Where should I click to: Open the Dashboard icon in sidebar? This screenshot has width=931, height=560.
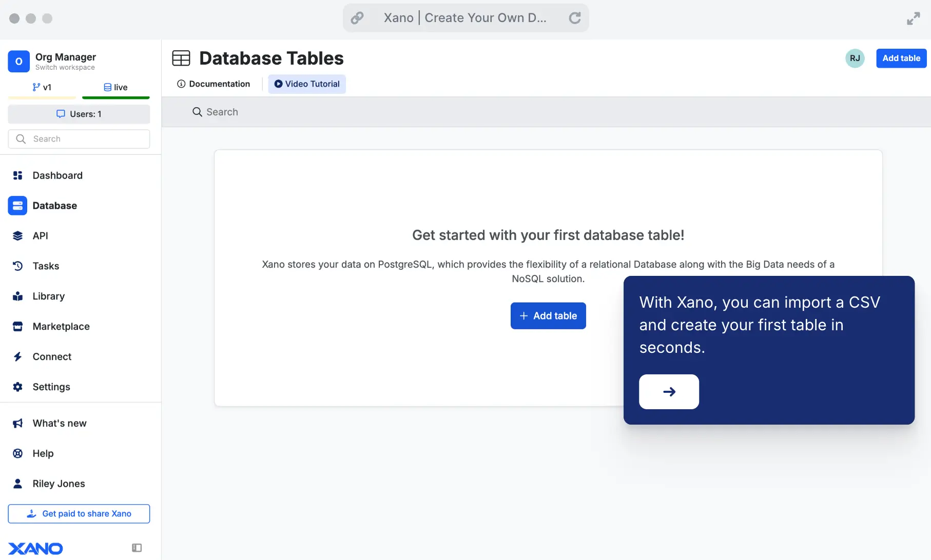[18, 175]
